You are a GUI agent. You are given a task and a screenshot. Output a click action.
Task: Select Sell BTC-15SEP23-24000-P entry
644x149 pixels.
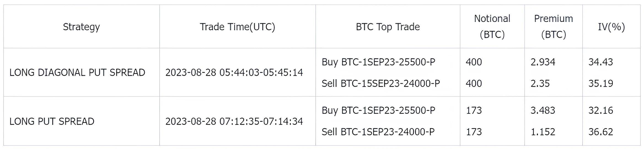click(x=381, y=83)
